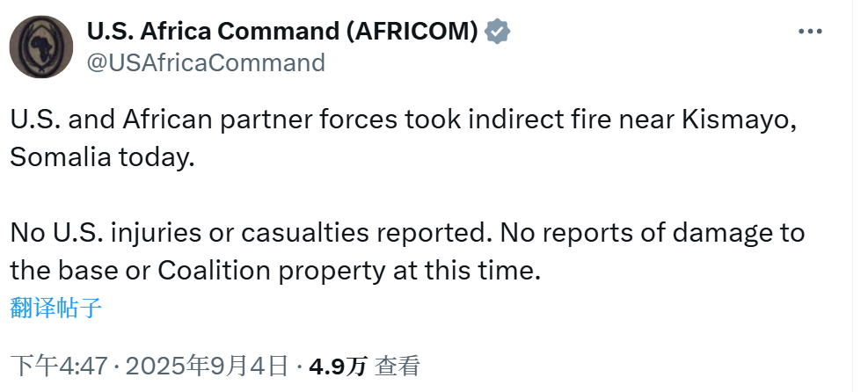The height and width of the screenshot is (392, 868).
Task: Click the 查看 views label
Action: pos(398,366)
